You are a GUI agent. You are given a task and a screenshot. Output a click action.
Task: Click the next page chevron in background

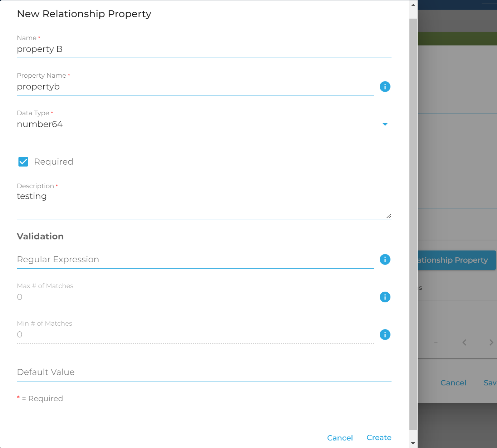pyautogui.click(x=491, y=342)
